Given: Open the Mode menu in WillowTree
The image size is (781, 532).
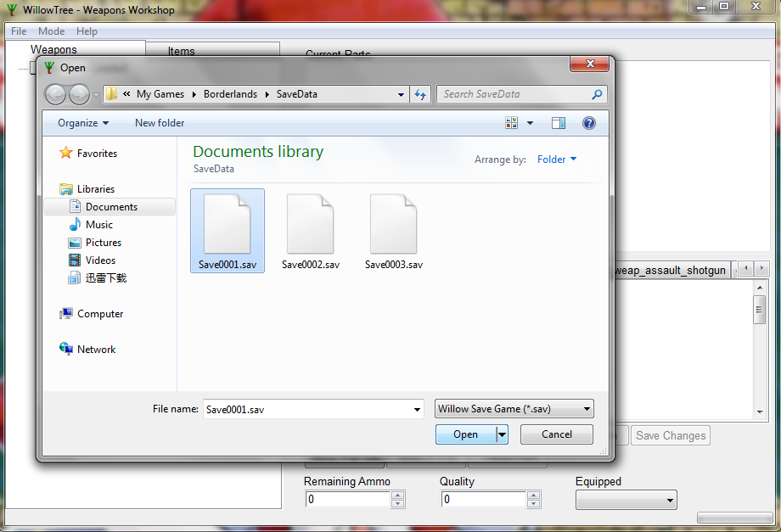Looking at the screenshot, I should 51,31.
